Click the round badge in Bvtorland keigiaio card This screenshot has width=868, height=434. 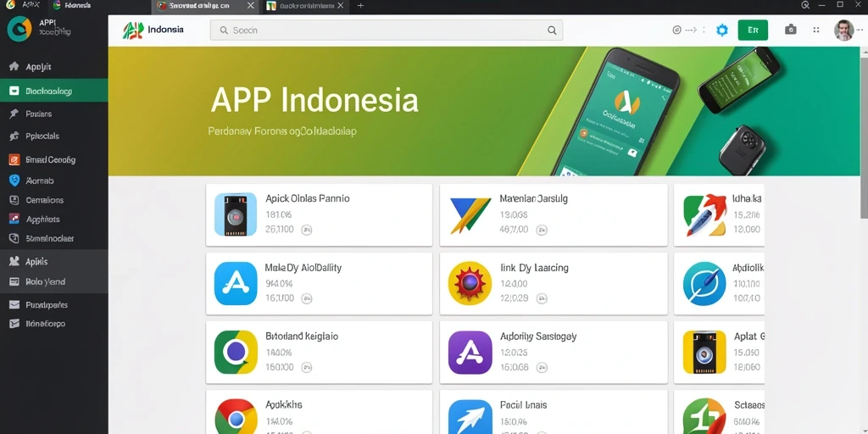(306, 366)
